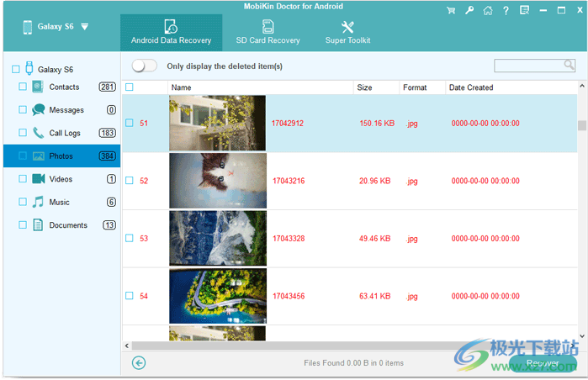Select Documents category label

68,225
